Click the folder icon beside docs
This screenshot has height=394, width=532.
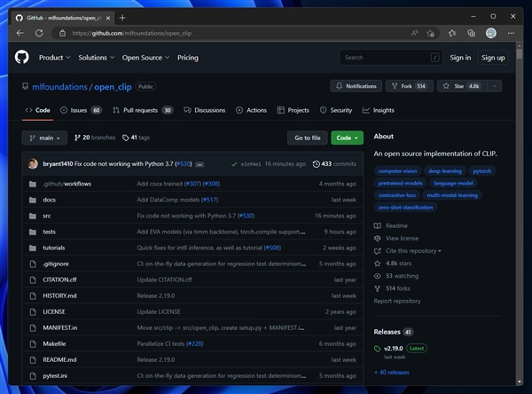click(33, 200)
